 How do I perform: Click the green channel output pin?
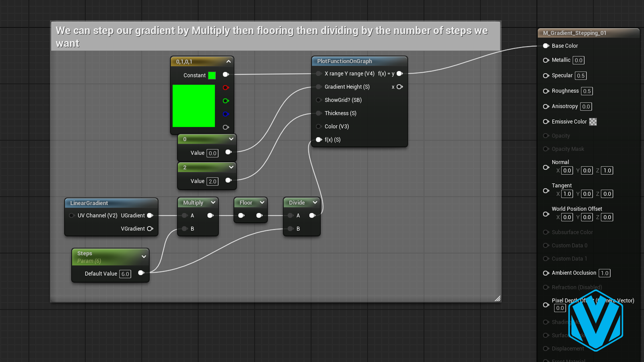point(226,101)
